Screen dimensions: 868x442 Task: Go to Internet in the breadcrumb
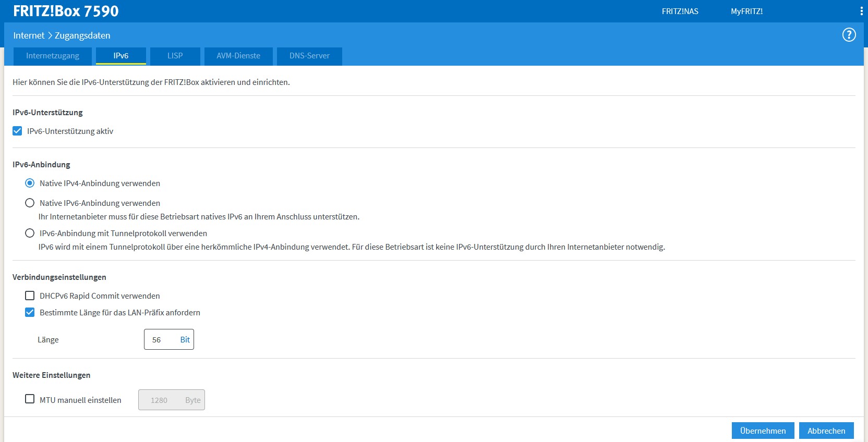(29, 35)
